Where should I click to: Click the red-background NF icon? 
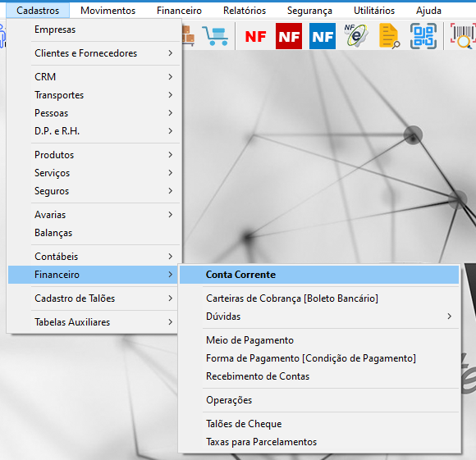(x=289, y=36)
